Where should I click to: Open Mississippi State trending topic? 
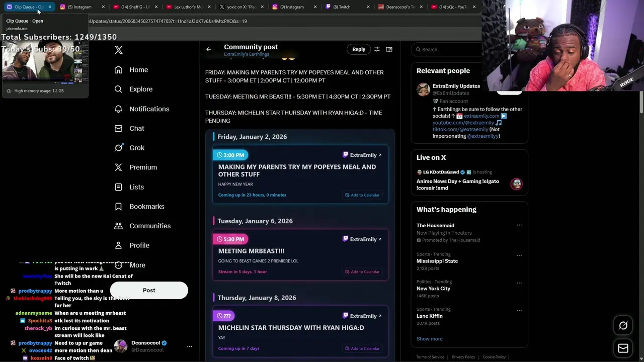pyautogui.click(x=437, y=261)
